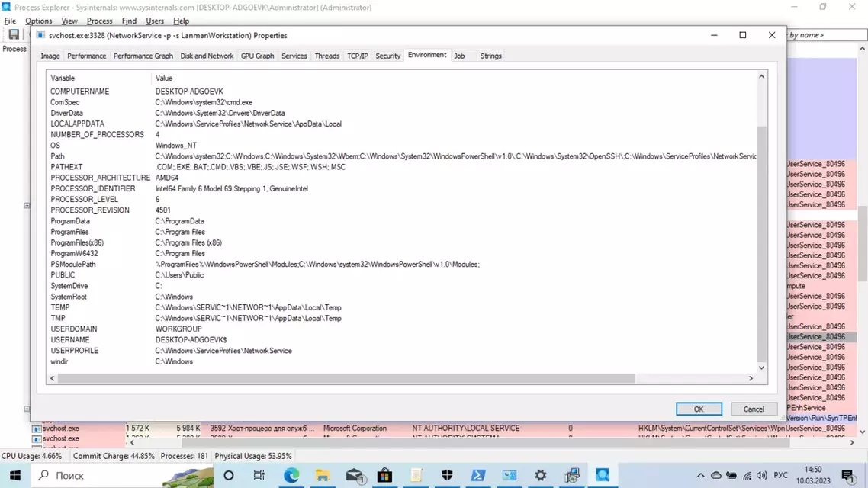Click the volume speaker tray icon
Viewport: 868px width, 488px height.
pyautogui.click(x=762, y=475)
